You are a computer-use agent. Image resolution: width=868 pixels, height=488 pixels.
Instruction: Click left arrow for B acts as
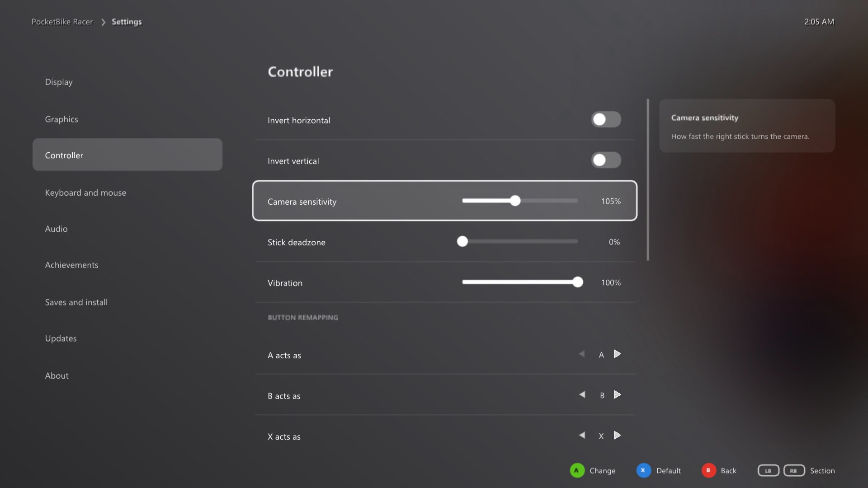[x=582, y=394]
